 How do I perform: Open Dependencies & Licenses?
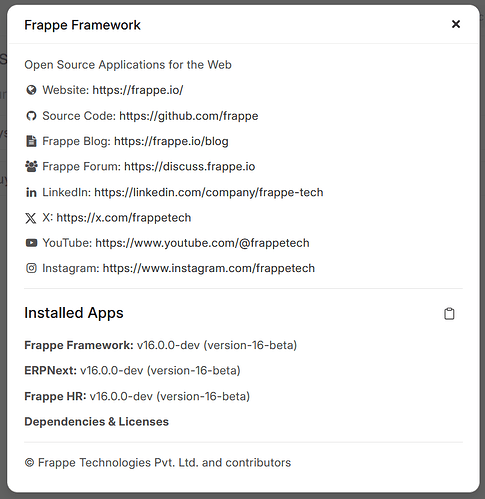click(97, 422)
